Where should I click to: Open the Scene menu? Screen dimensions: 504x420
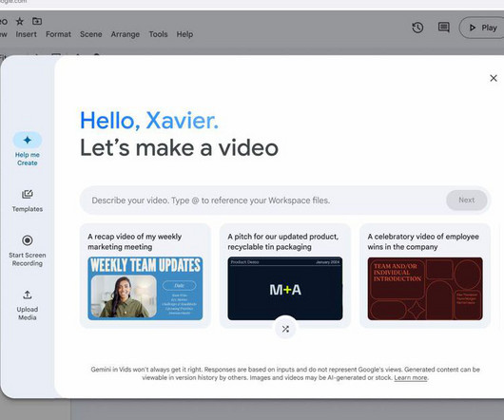point(91,34)
